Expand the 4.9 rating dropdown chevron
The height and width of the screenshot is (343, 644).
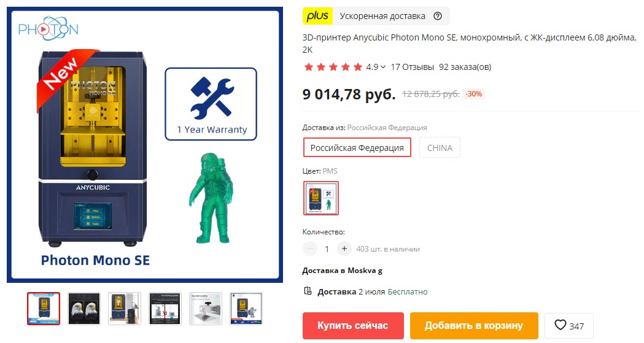[x=383, y=67]
